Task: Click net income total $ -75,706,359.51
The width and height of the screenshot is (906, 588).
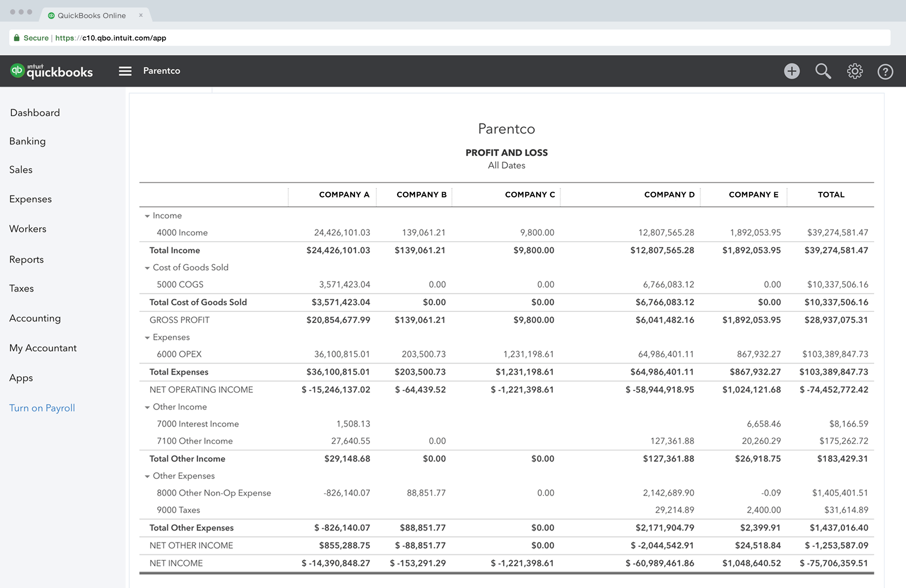Action: pos(834,563)
